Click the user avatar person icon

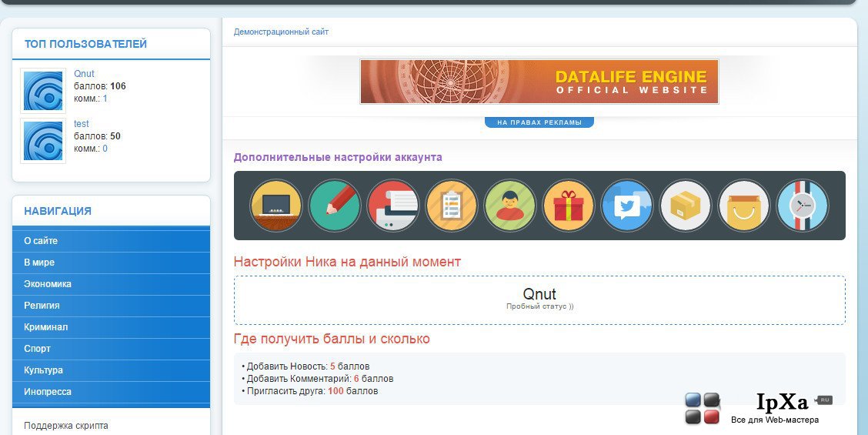(x=510, y=206)
